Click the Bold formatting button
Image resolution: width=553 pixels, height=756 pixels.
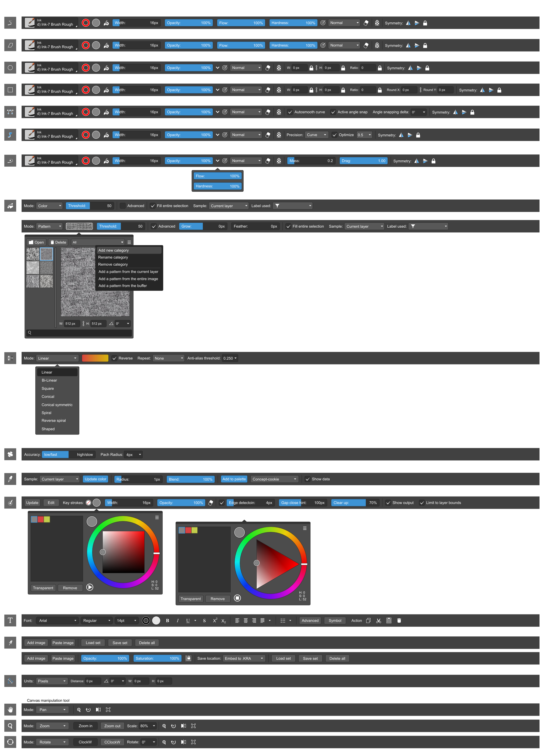pos(167,621)
